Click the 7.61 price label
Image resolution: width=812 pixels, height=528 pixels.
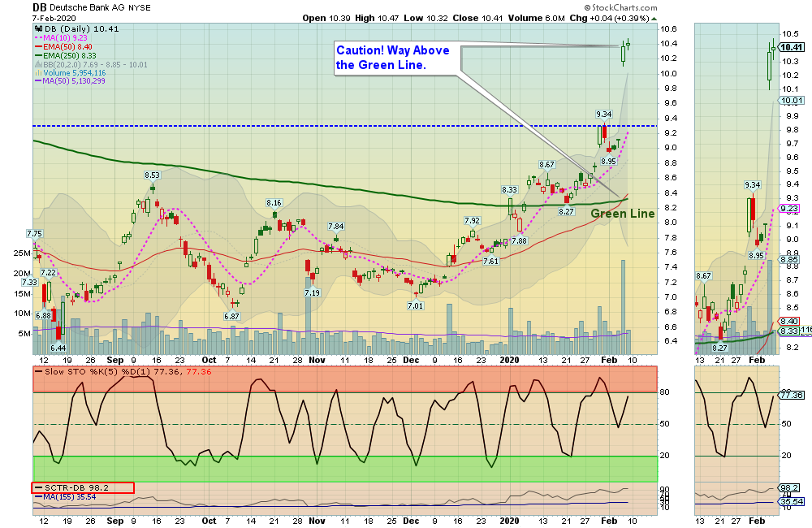[491, 261]
